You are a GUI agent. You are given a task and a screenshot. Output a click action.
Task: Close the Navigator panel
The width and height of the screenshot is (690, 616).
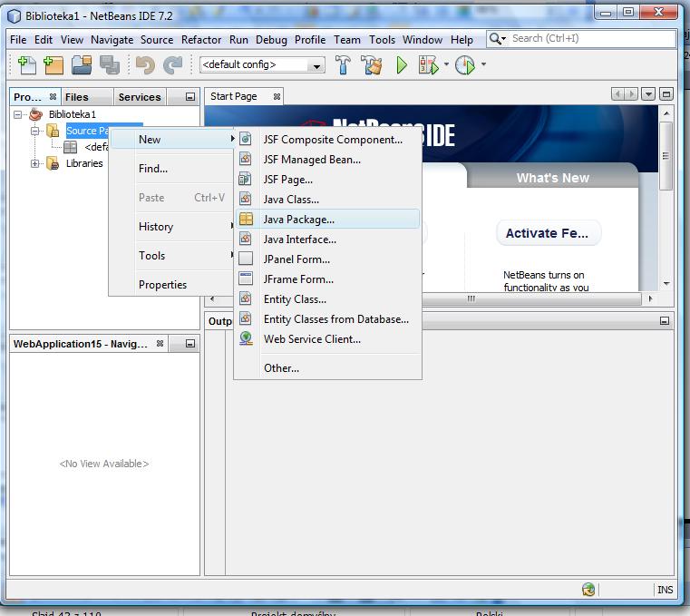tap(160, 344)
